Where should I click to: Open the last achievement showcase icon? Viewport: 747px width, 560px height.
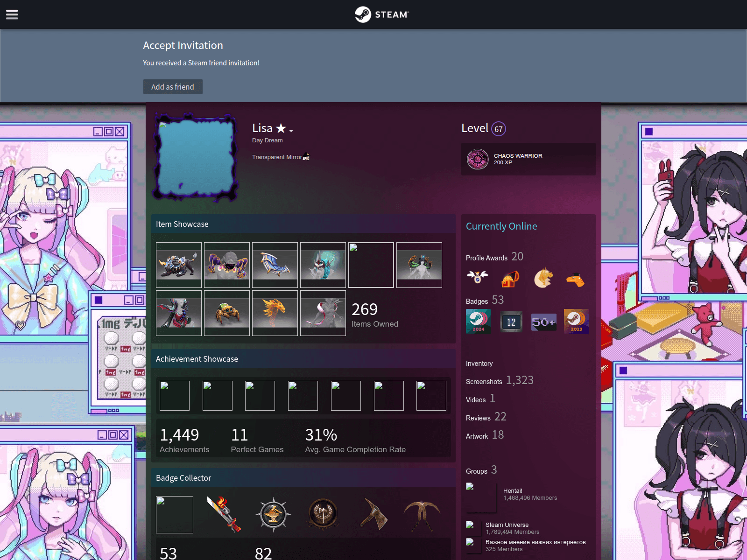click(431, 396)
